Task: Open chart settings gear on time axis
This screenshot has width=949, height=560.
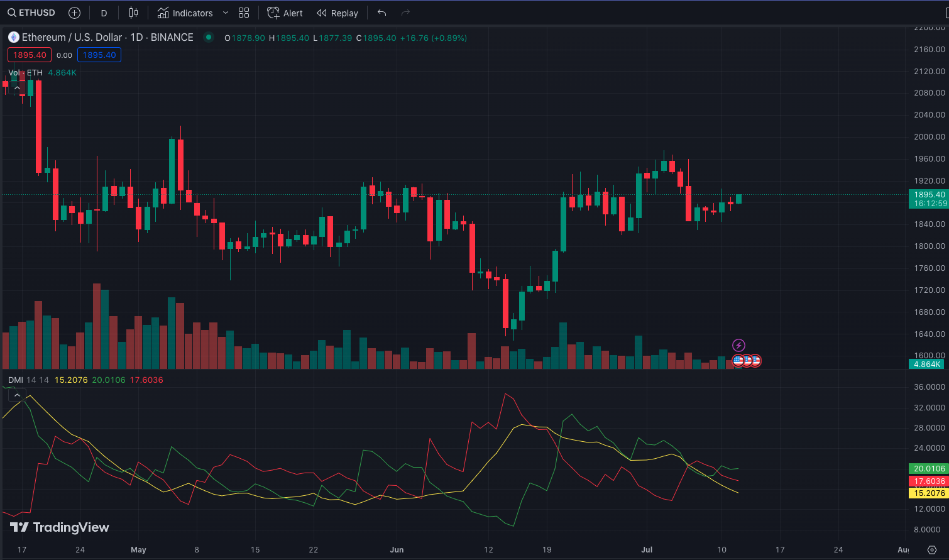Action: (932, 550)
